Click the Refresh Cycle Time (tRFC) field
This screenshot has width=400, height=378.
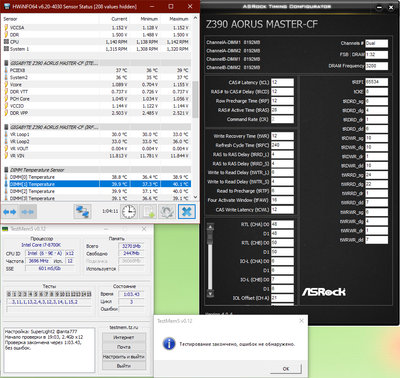click(282, 145)
